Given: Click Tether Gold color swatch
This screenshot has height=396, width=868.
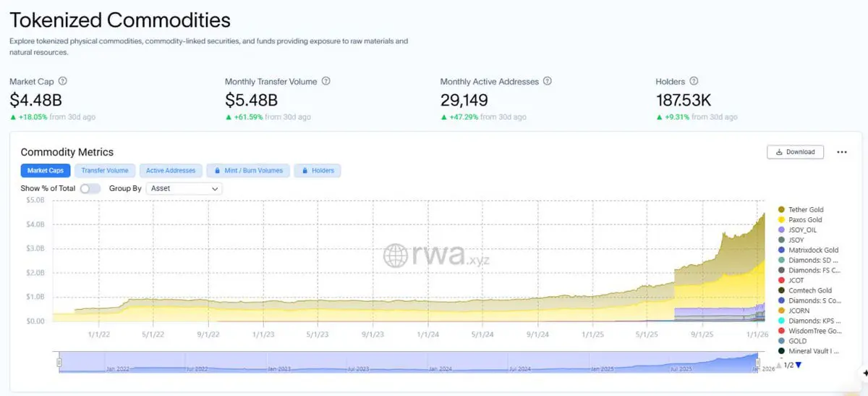Looking at the screenshot, I should coord(781,210).
